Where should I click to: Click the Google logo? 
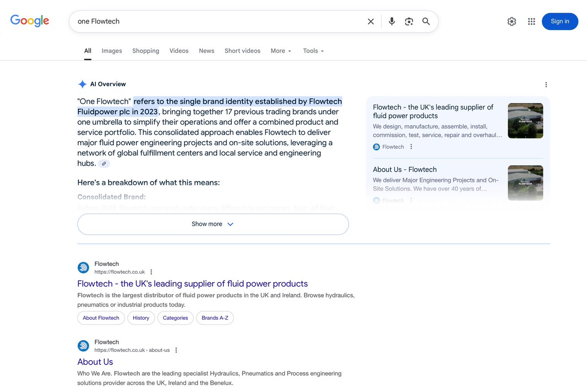(30, 21)
